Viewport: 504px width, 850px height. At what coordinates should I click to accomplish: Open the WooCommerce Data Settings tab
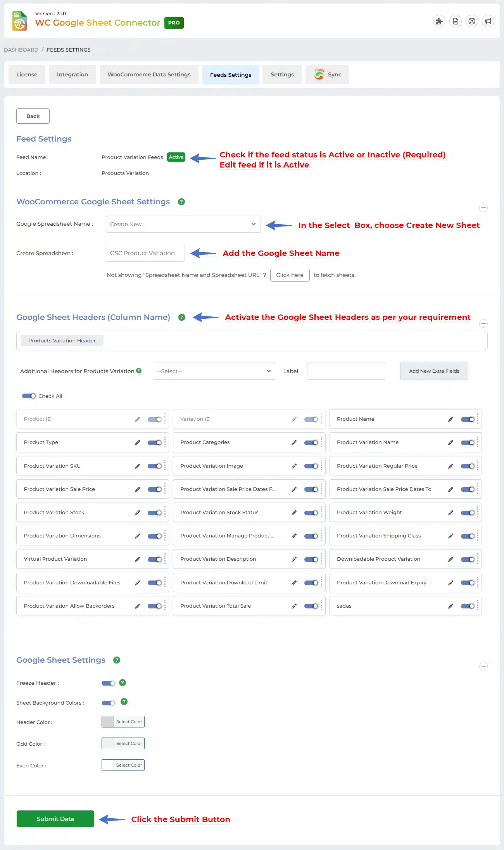[x=149, y=74]
